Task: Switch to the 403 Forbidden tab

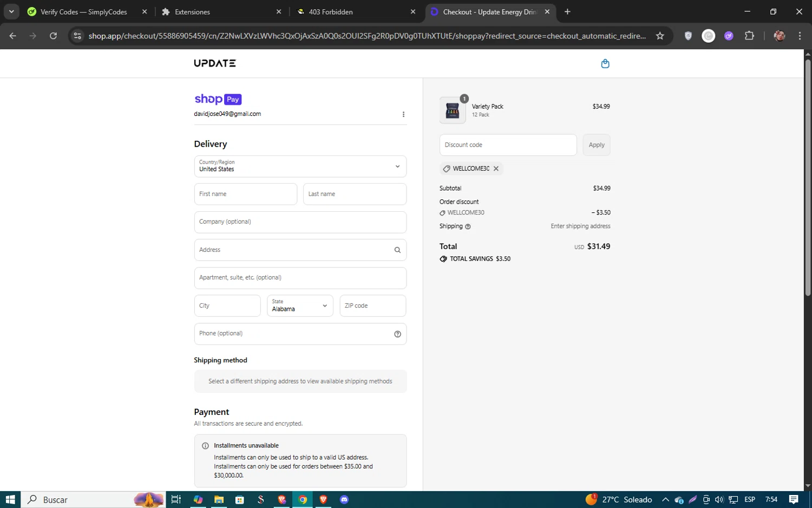Action: pyautogui.click(x=357, y=11)
